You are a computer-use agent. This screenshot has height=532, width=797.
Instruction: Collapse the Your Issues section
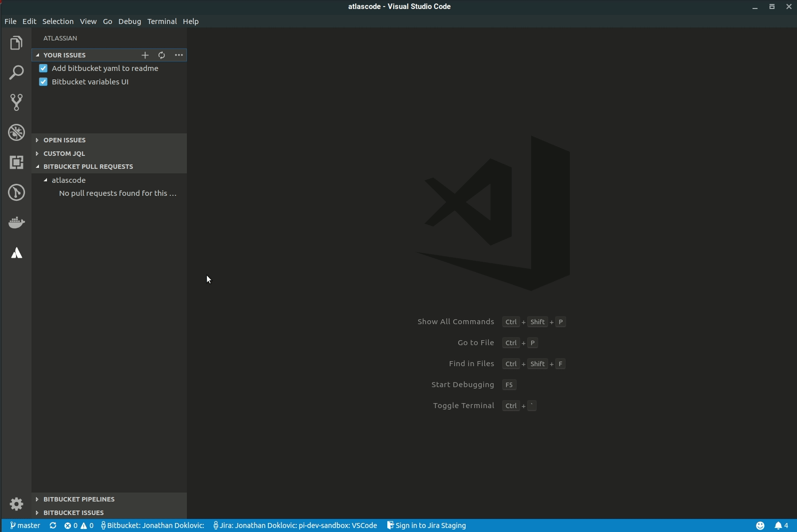tap(37, 55)
